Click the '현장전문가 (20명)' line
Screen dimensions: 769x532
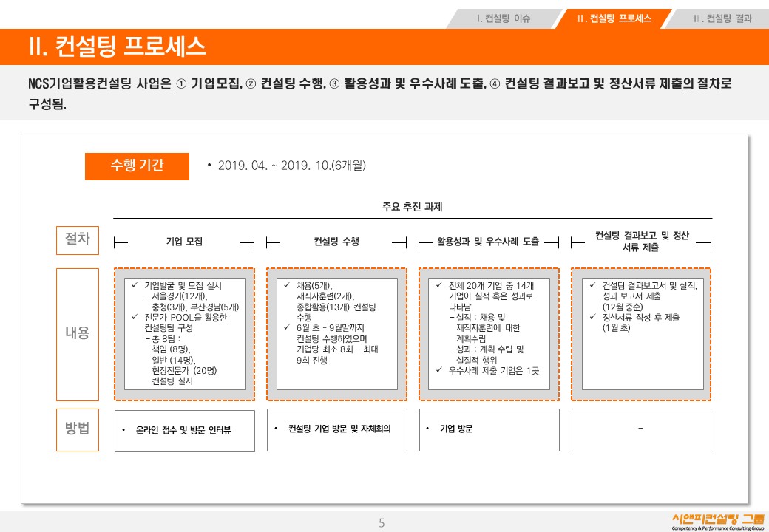pyautogui.click(x=184, y=370)
